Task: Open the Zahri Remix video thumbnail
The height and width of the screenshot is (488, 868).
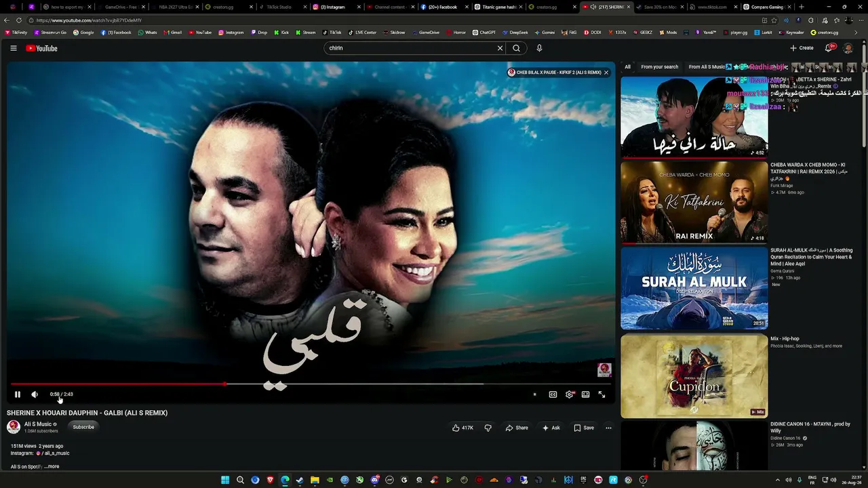Action: click(694, 117)
